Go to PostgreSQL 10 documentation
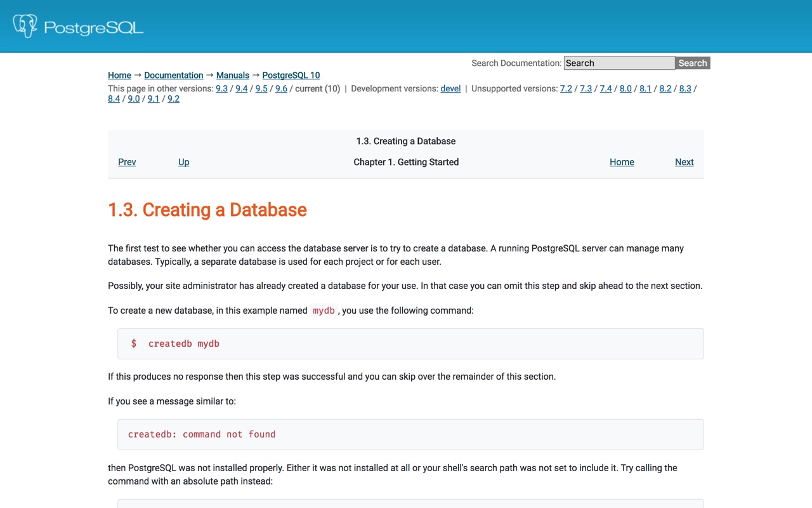The image size is (812, 508). point(291,75)
